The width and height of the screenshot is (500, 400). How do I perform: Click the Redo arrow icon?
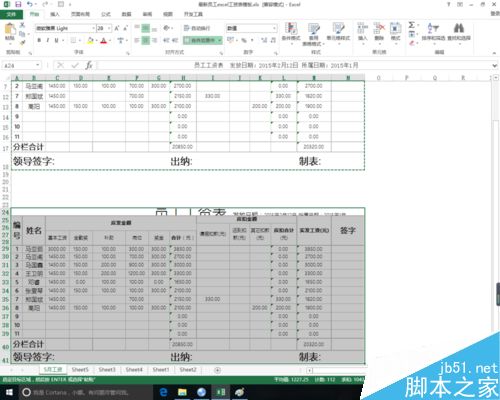click(x=45, y=5)
